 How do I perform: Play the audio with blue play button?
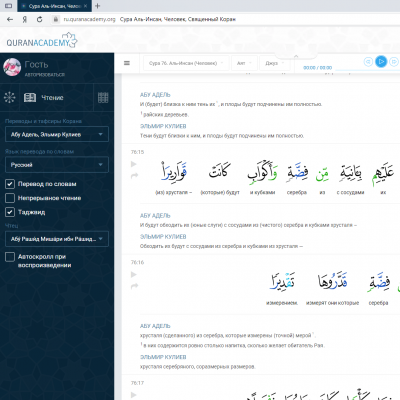pos(381,62)
